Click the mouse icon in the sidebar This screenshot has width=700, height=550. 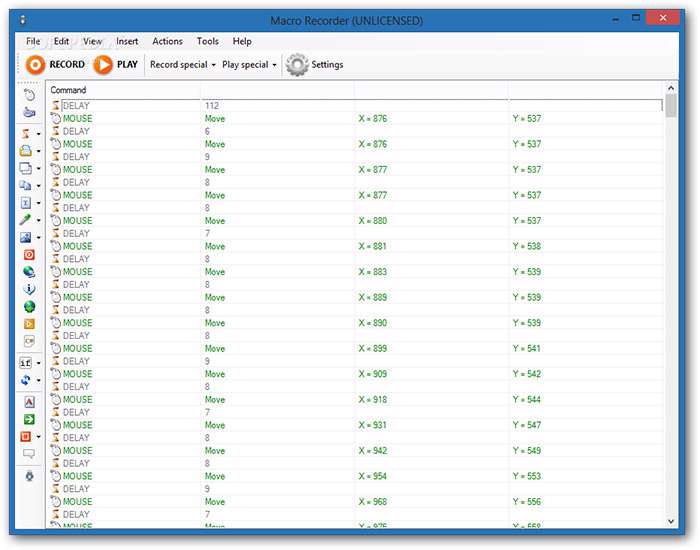click(x=29, y=94)
